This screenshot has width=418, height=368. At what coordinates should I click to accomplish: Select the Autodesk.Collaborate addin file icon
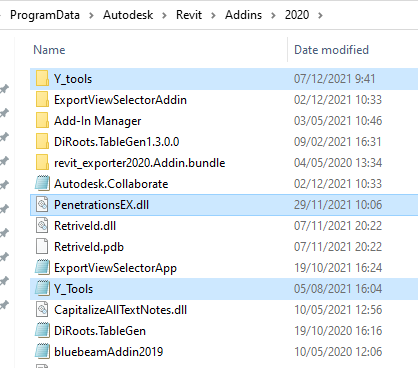pyautogui.click(x=42, y=184)
